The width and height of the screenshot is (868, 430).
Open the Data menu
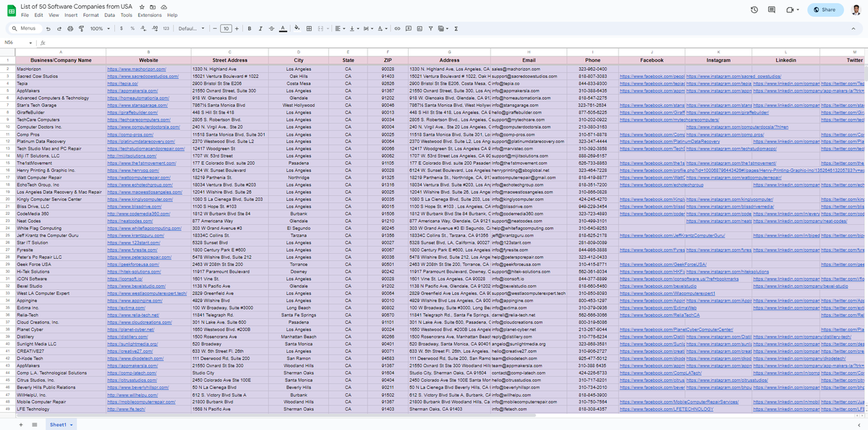[109, 14]
